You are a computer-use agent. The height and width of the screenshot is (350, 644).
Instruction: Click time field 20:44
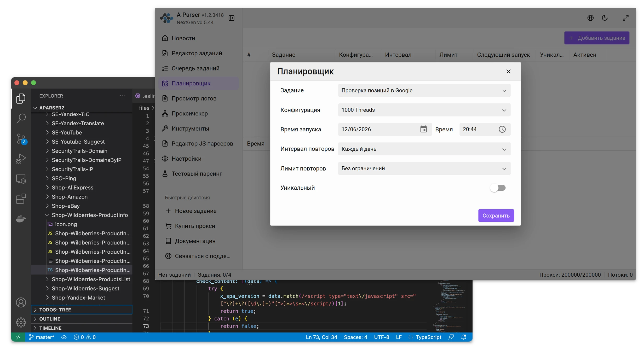coord(485,129)
